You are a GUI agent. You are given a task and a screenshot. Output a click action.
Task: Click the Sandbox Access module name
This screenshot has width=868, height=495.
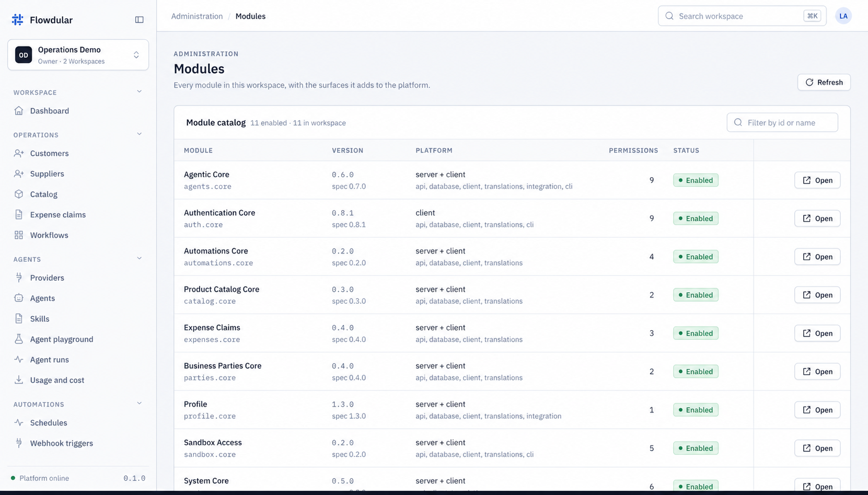click(x=213, y=442)
